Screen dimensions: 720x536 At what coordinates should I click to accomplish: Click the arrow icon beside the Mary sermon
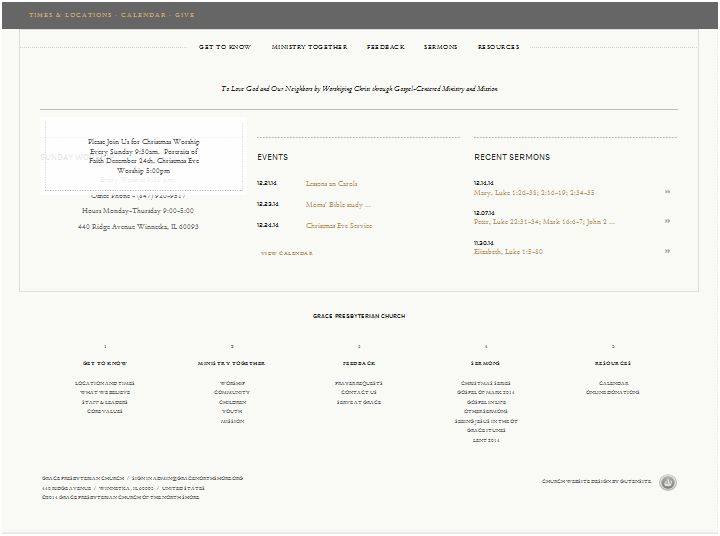pyautogui.click(x=668, y=192)
